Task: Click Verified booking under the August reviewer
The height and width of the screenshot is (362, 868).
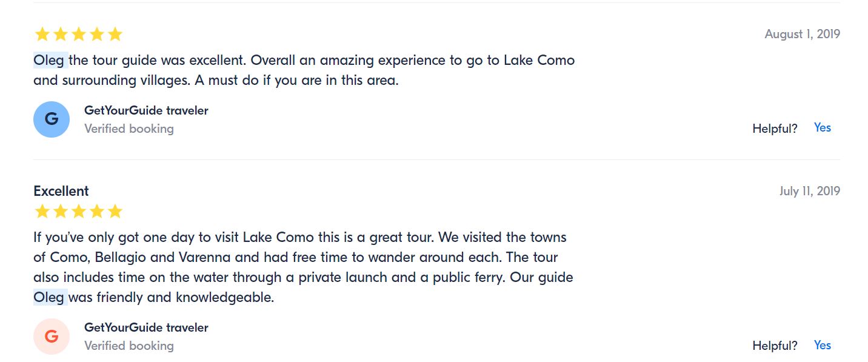Action: coord(129,129)
